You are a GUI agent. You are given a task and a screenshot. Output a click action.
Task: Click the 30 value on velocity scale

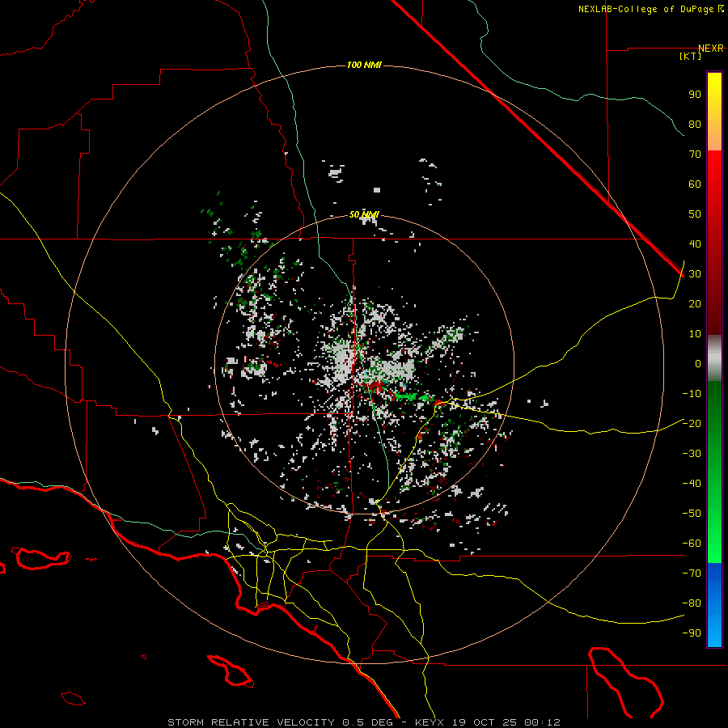(695, 274)
